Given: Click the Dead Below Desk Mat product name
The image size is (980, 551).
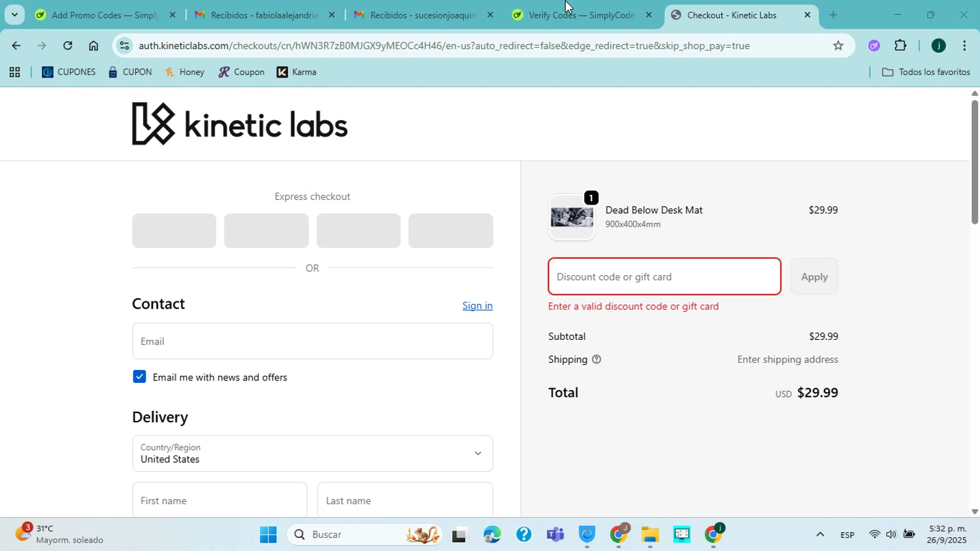Looking at the screenshot, I should (x=654, y=210).
